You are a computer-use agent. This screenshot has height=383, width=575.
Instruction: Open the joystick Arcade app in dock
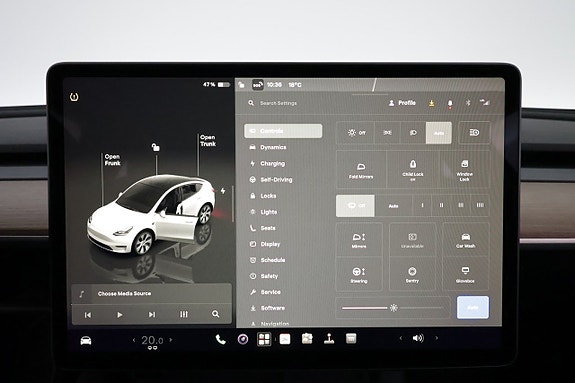coord(329,339)
